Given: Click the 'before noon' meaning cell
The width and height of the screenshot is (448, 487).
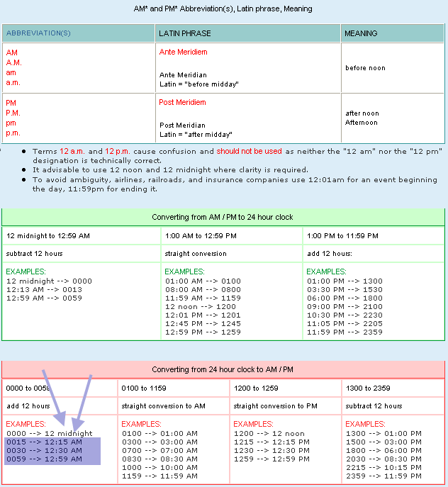Looking at the screenshot, I should (x=393, y=68).
